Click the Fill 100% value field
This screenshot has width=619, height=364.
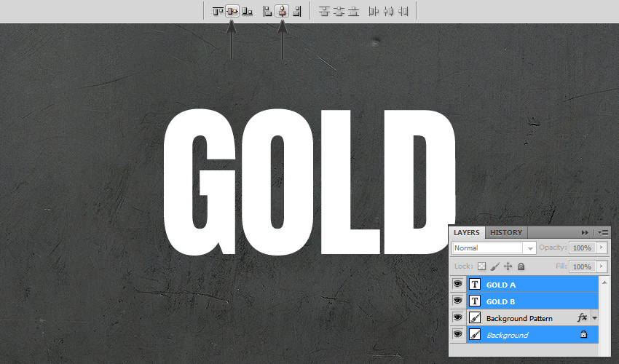583,267
